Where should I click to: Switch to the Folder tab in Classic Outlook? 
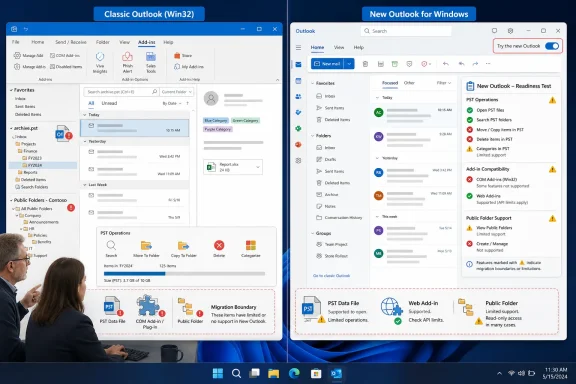(102, 42)
